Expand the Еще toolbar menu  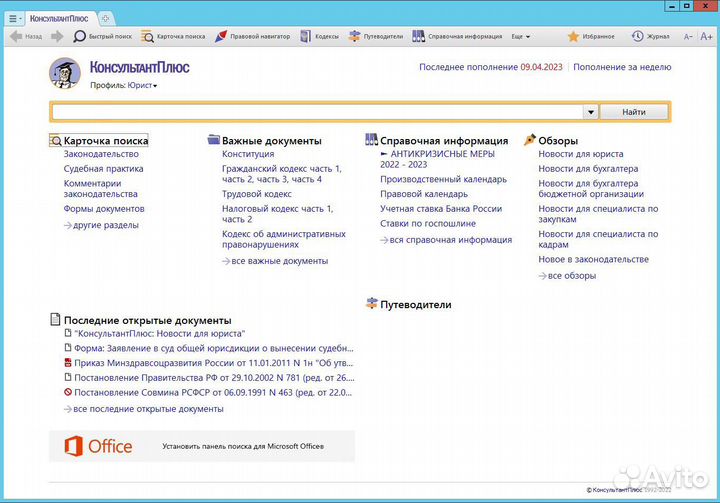(x=521, y=36)
